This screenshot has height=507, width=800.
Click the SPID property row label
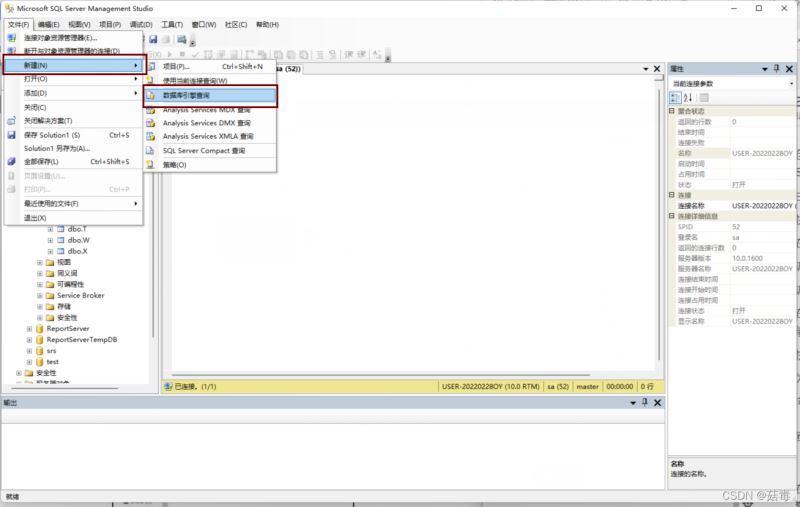pyautogui.click(x=685, y=226)
